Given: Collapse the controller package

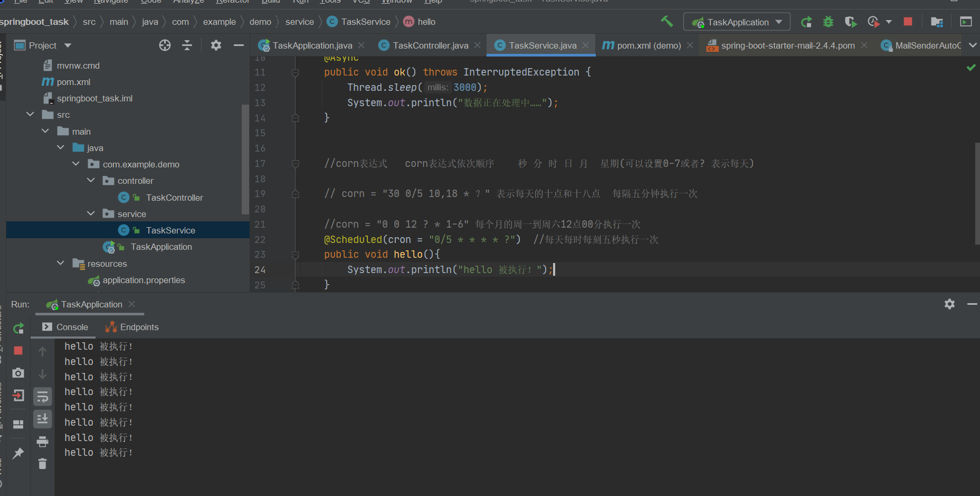Looking at the screenshot, I should click(91, 180).
